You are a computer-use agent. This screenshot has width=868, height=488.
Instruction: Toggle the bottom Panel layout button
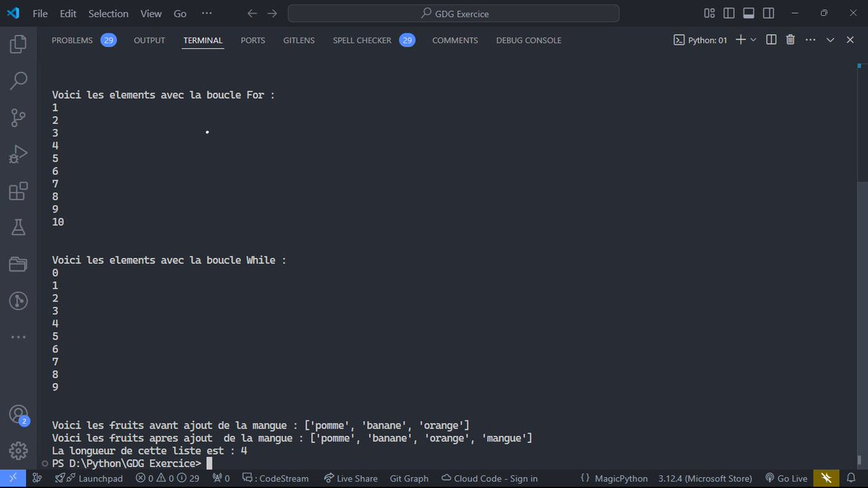coord(749,14)
